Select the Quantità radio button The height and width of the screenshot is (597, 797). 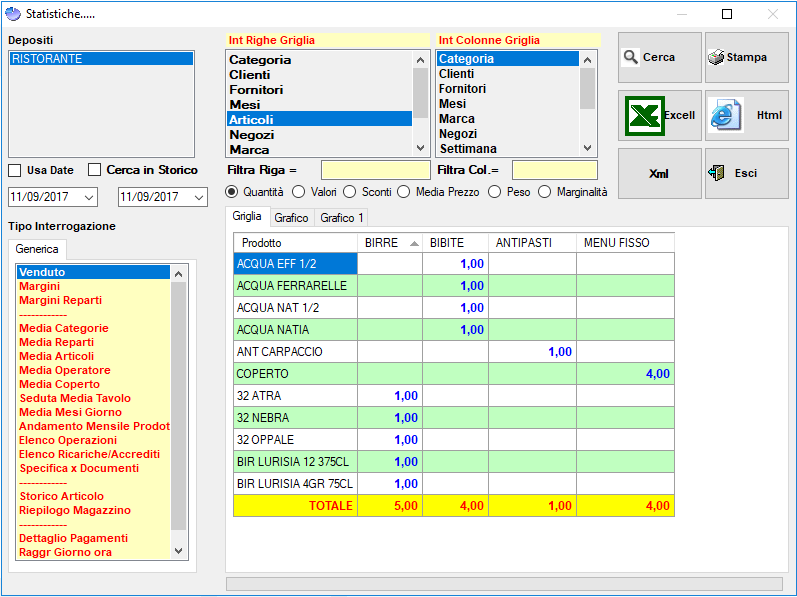click(x=232, y=192)
